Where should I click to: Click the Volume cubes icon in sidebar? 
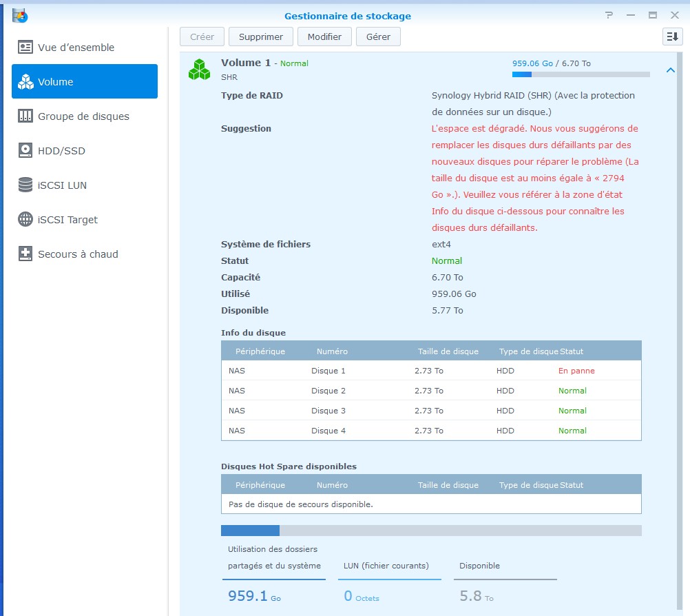pos(25,82)
